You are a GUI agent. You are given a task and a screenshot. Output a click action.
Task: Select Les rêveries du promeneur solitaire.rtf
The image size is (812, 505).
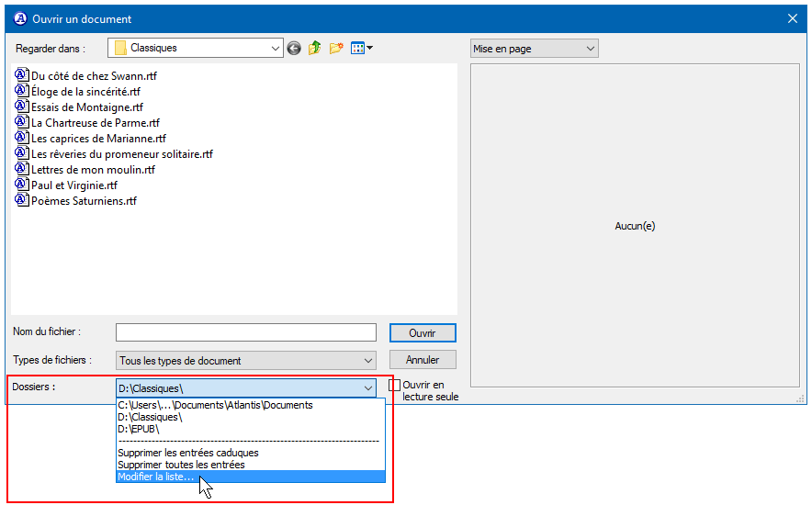121,153
